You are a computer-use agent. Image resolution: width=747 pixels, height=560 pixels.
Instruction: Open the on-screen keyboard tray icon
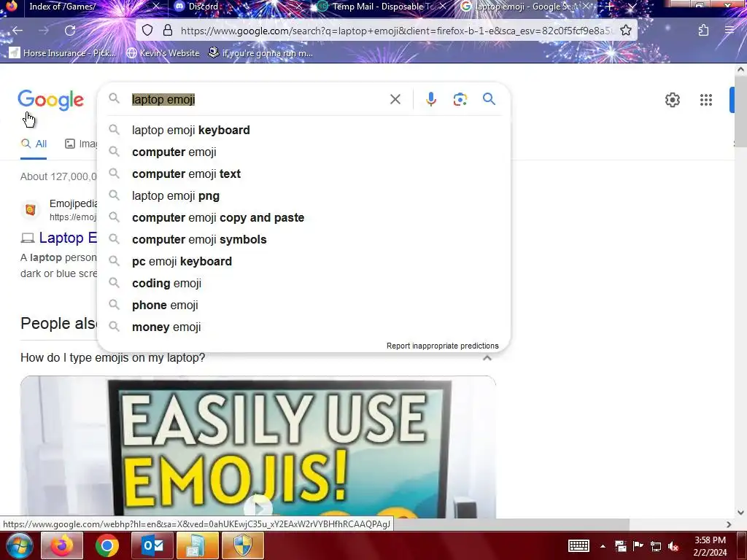coord(578,545)
